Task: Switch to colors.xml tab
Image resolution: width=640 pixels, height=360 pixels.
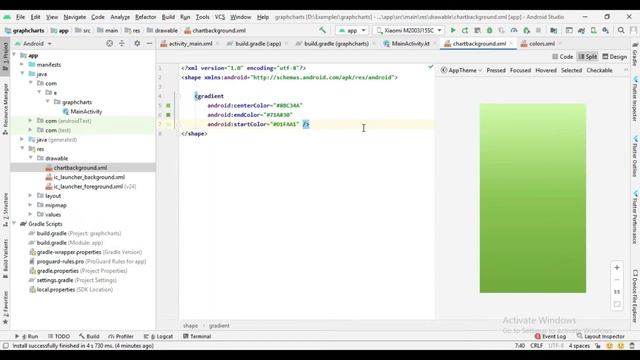Action: click(x=542, y=44)
